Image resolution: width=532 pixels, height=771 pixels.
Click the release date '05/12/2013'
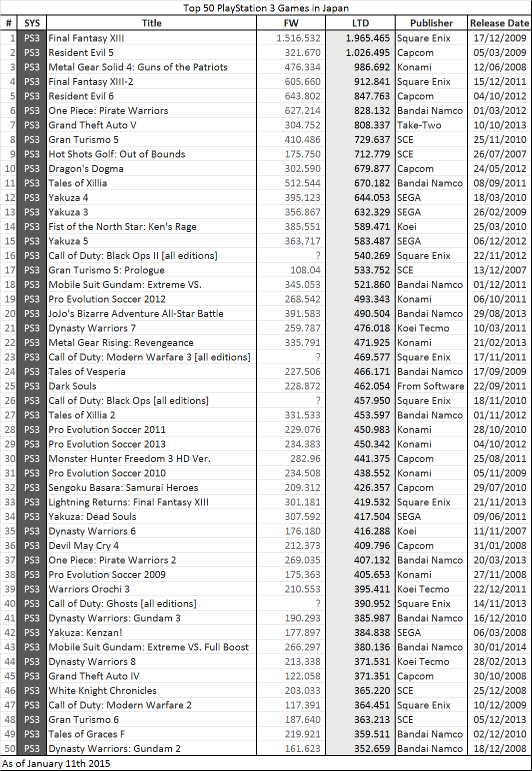(x=500, y=719)
